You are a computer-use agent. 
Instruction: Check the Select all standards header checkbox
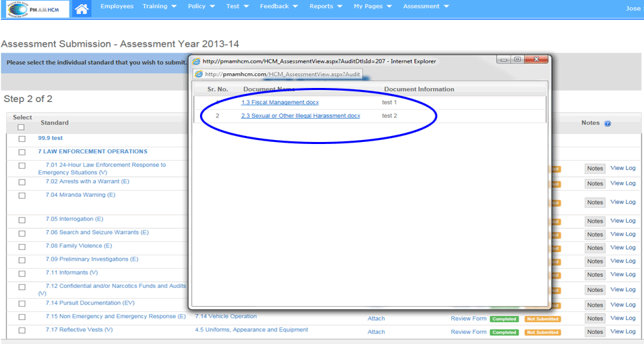[21, 127]
